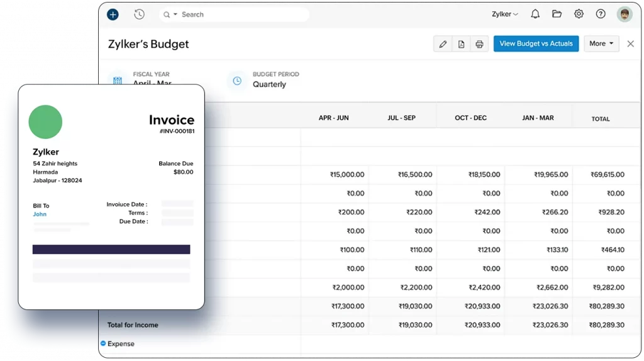This screenshot has height=361, width=644.
Task: Expand the search filter dropdown arrow
Action: click(x=175, y=14)
